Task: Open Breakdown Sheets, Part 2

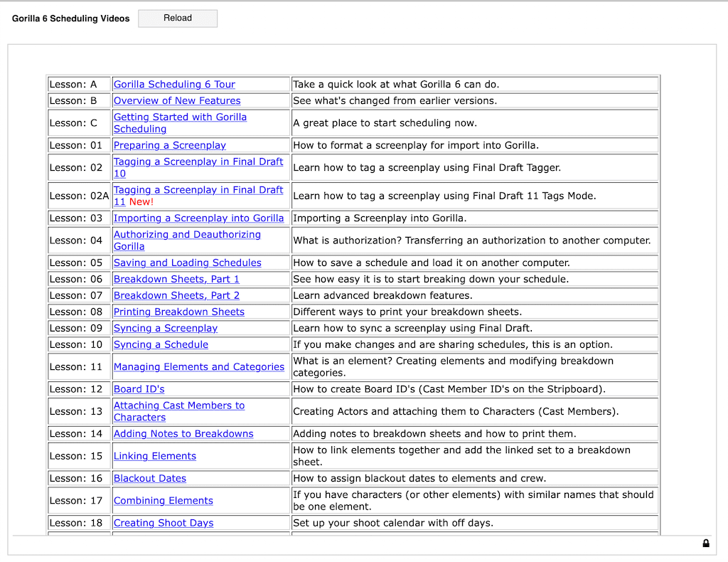Action: 176,295
